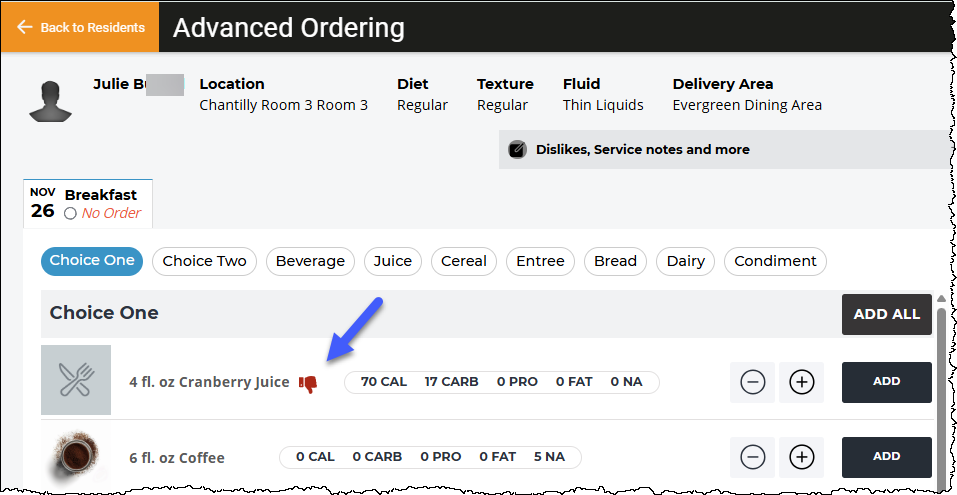This screenshot has height=495, width=957.
Task: Open the Dislikes, Service notes edit icon
Action: point(517,150)
